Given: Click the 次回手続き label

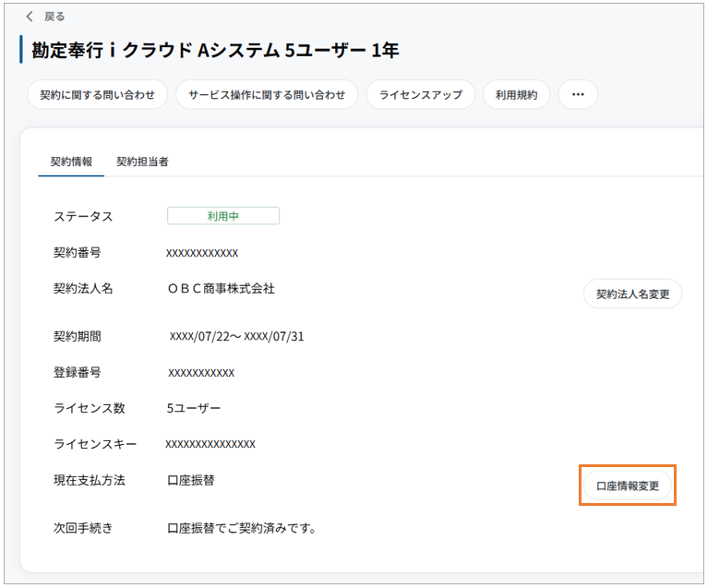Looking at the screenshot, I should [x=83, y=528].
